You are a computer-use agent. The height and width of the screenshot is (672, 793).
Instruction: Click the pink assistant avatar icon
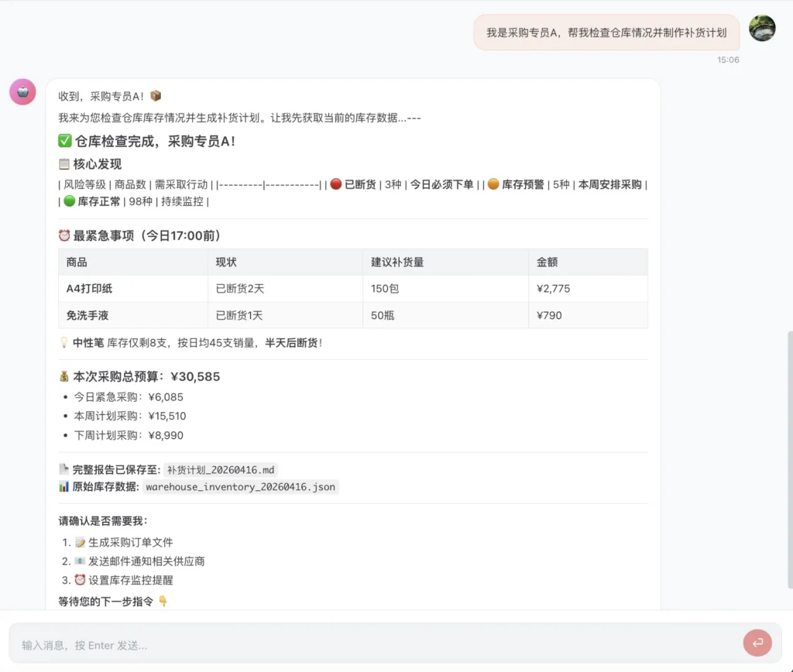(22, 91)
